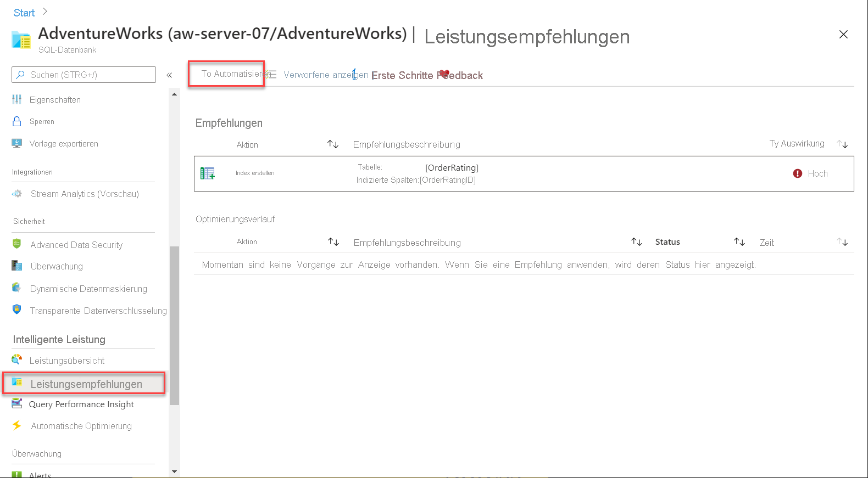The height and width of the screenshot is (478, 868).
Task: Click the Transparente Datenverschlüsselung shield icon
Action: 17,310
